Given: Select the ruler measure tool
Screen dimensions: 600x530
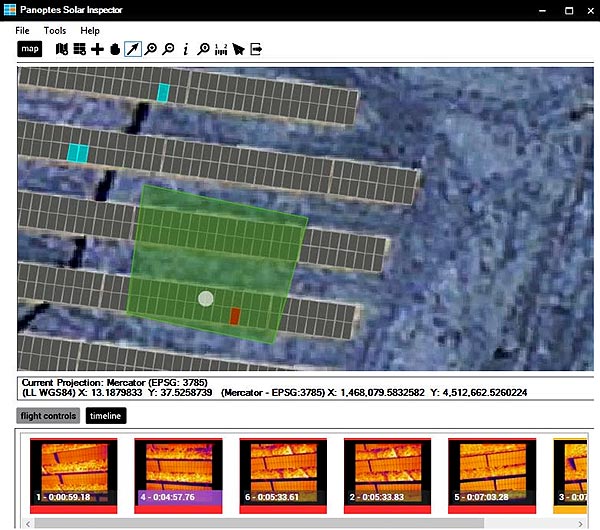Looking at the screenshot, I should pos(221,49).
